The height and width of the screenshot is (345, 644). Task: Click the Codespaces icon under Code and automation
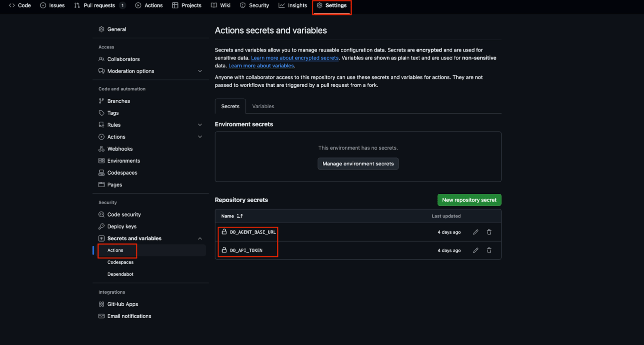coord(101,173)
